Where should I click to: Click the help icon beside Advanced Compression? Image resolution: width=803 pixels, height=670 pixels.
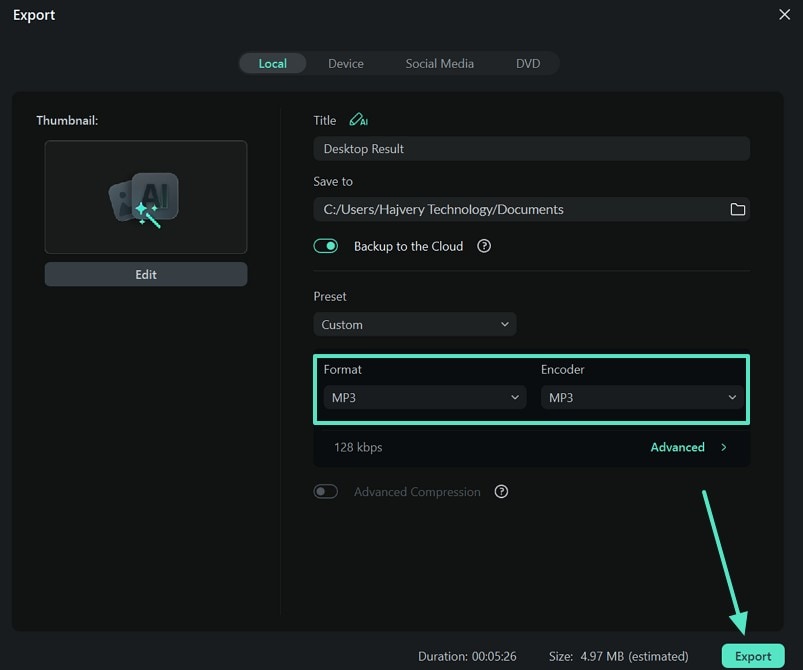501,491
